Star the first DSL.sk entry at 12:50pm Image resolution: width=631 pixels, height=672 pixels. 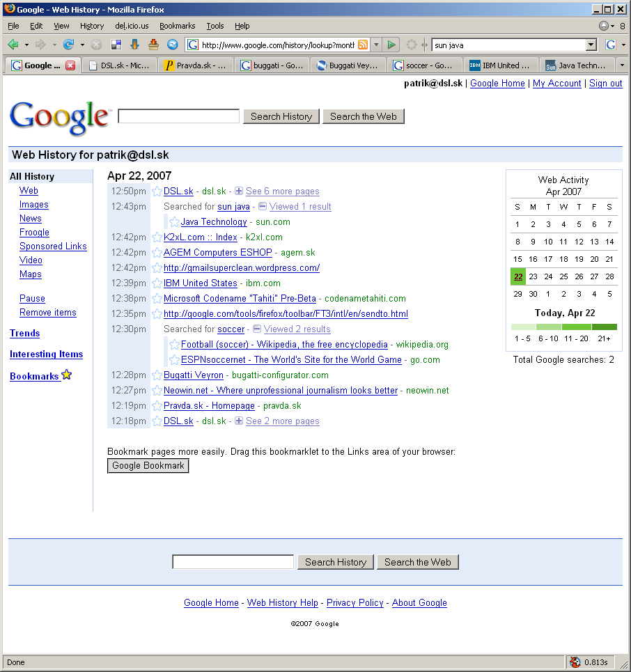click(x=157, y=191)
